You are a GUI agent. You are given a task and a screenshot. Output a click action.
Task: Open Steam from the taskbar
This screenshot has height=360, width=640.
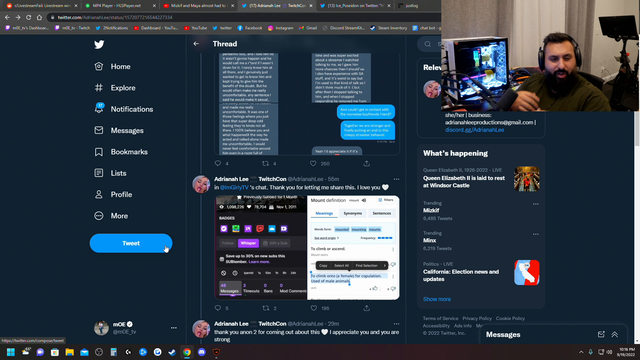[x=172, y=352]
